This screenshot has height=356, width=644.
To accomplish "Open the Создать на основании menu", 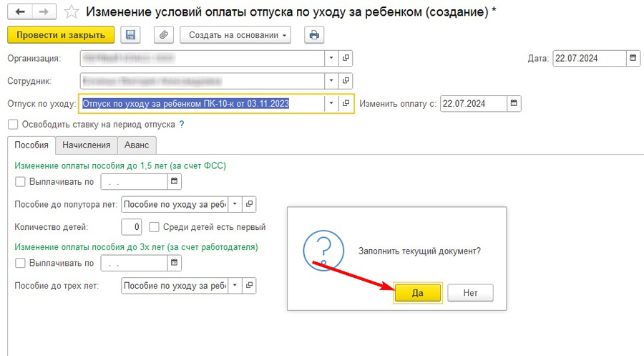I will (235, 35).
